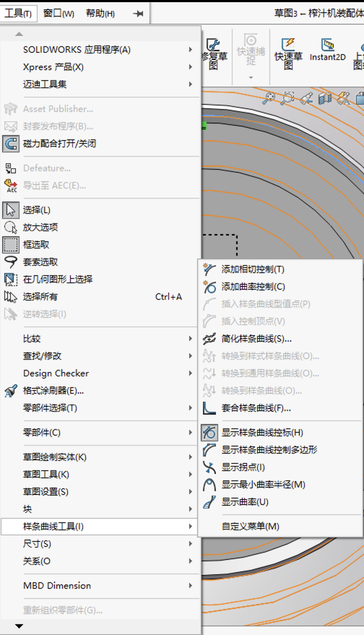Toggle 显示拐点(I) inflection points
Image resolution: width=364 pixels, height=635 pixels.
tap(280, 467)
